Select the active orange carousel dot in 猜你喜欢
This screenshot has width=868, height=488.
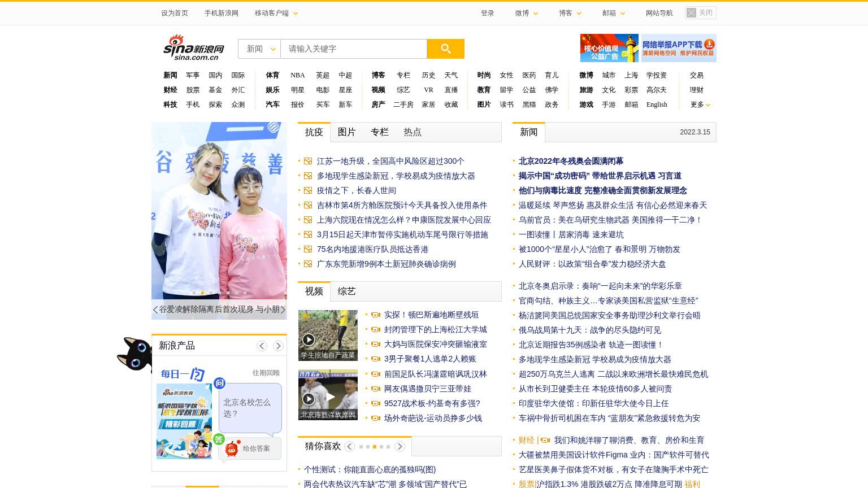[375, 447]
